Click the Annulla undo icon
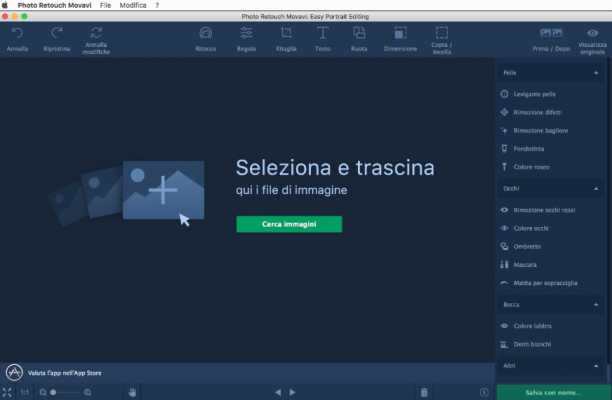Screen dimensions: 612x400 point(17,33)
